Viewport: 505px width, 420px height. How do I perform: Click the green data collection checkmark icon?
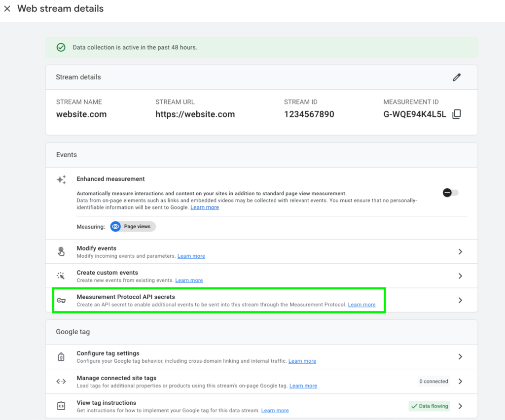pyautogui.click(x=61, y=48)
